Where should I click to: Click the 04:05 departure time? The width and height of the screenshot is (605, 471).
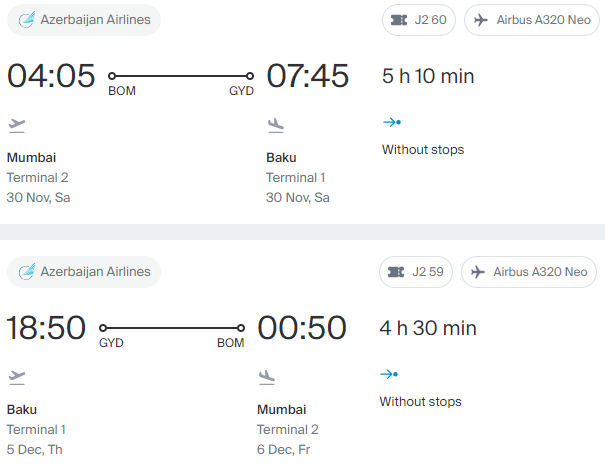[x=51, y=76]
